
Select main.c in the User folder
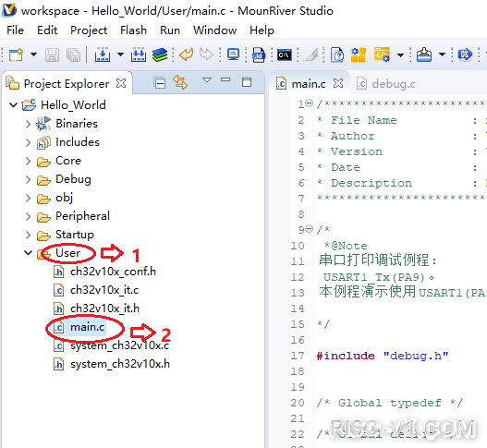pos(87,327)
